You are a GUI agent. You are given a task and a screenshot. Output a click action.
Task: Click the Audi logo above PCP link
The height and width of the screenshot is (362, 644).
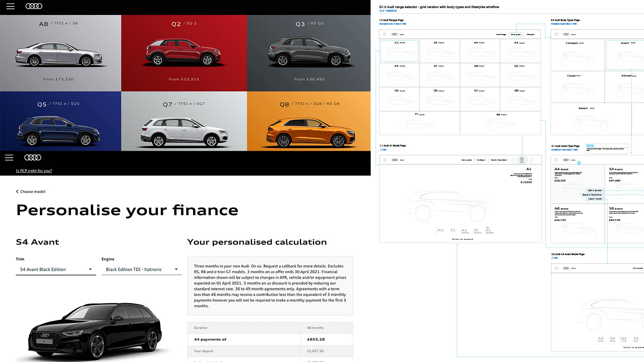point(33,157)
